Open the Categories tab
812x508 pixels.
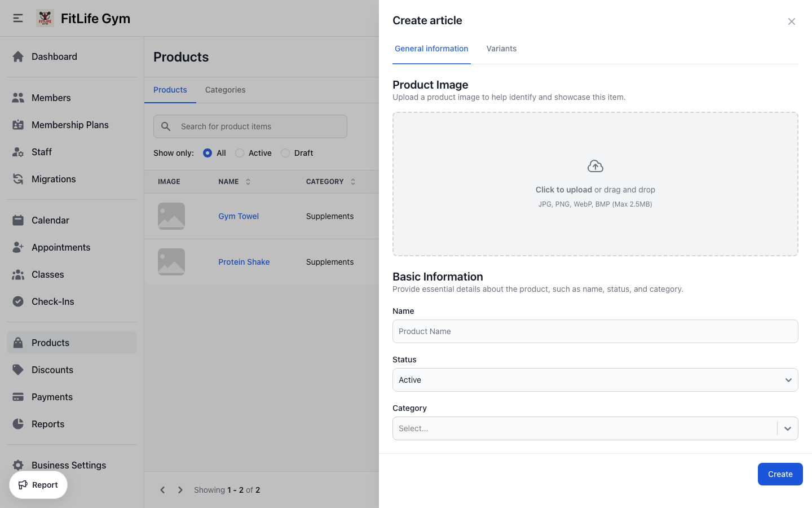pos(225,90)
